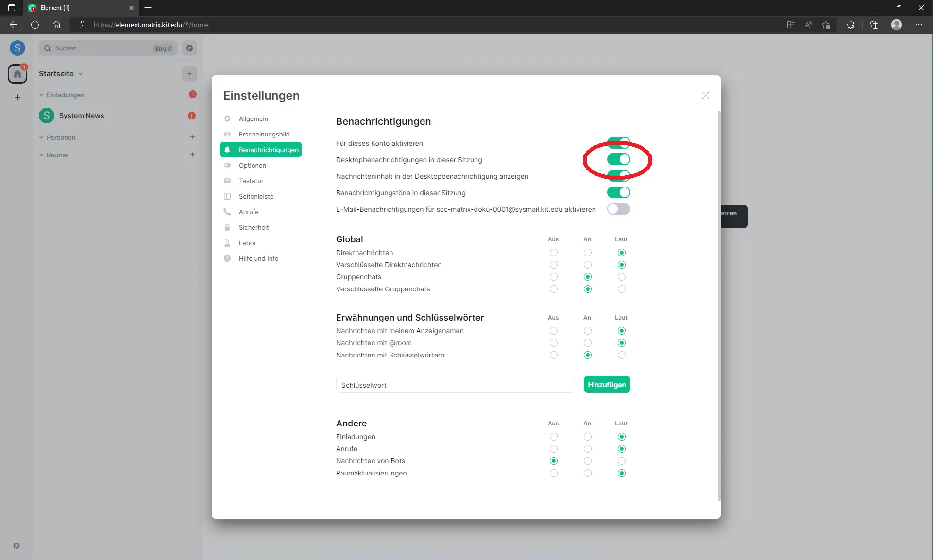Click the Schlüsselwort input field
Viewport: 933px width, 560px height.
[455, 384]
